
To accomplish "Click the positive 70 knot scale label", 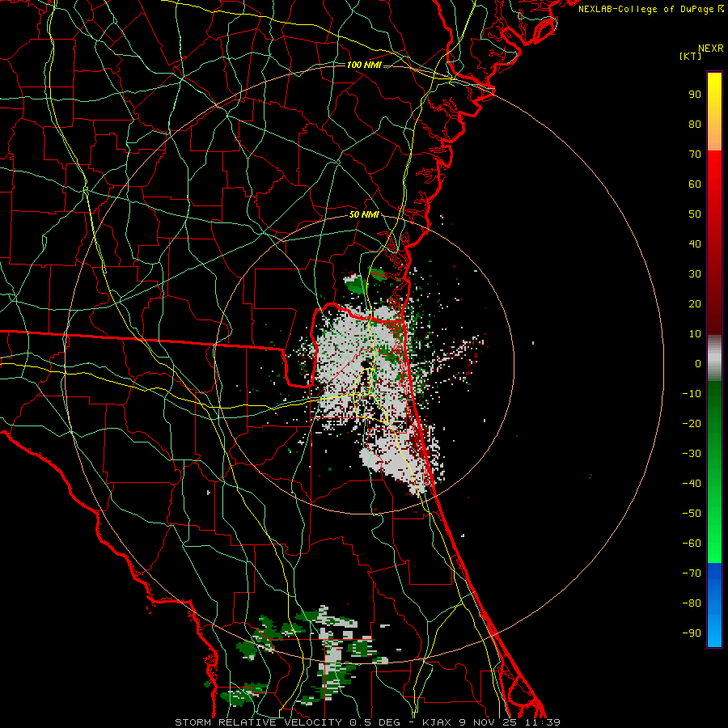I will [x=695, y=154].
